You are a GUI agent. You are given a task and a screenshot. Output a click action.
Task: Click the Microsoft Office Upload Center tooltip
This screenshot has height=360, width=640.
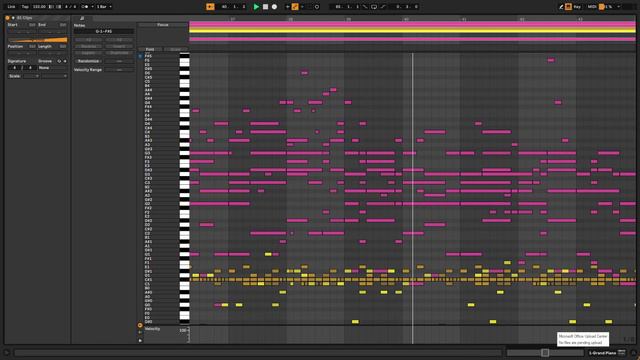coord(583,339)
